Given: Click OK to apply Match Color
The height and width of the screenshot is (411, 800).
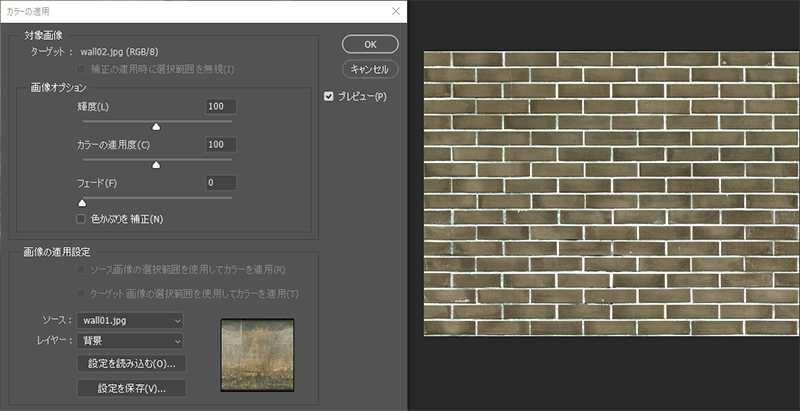Looking at the screenshot, I should point(370,44).
